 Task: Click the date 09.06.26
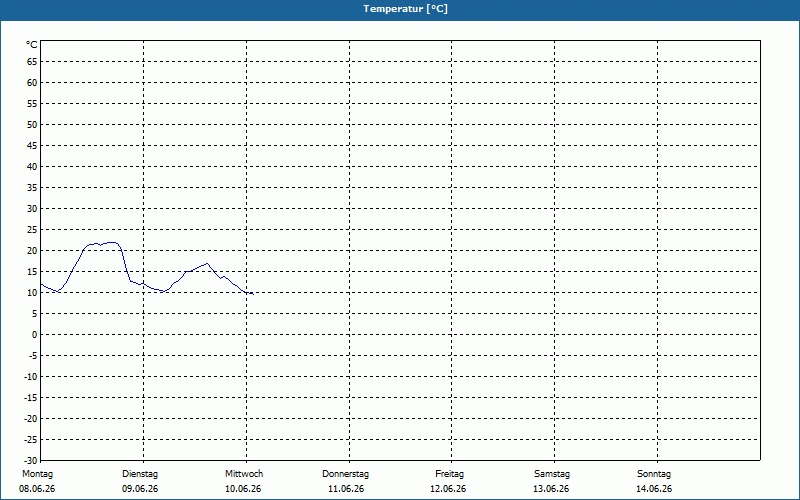pyautogui.click(x=140, y=489)
